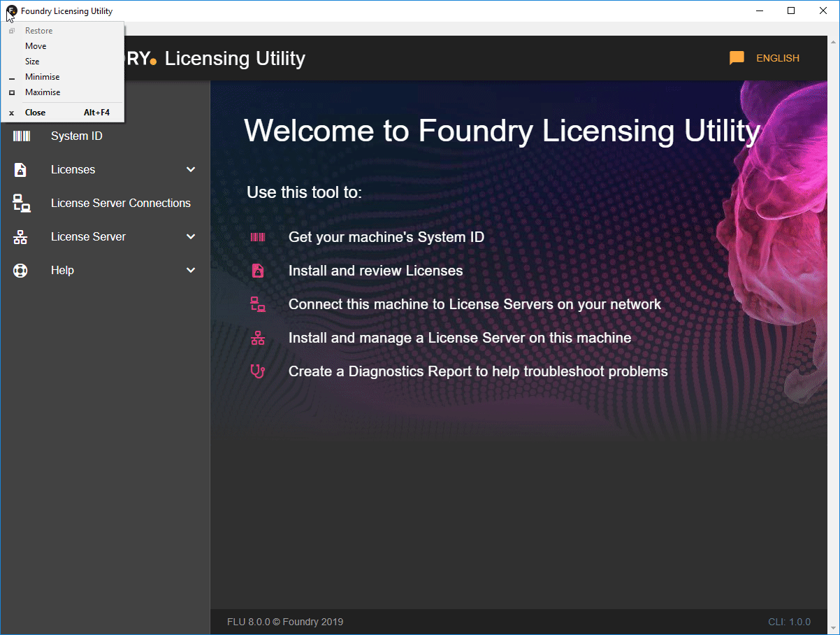The image size is (840, 635).
Task: Open the System ID page
Action: click(x=105, y=136)
